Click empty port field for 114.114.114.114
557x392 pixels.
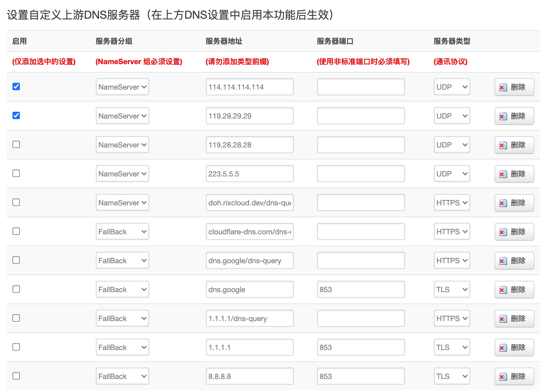[360, 87]
